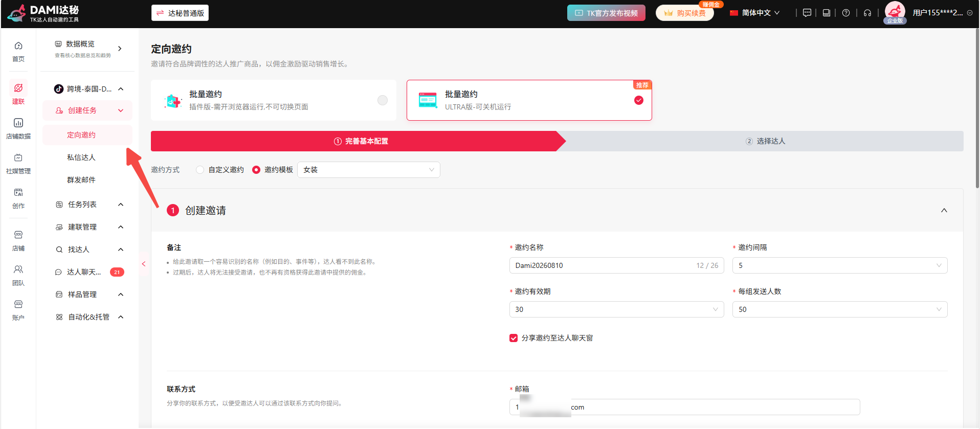The width and height of the screenshot is (980, 429).
Task: Click the help question mark icon
Action: tap(846, 13)
